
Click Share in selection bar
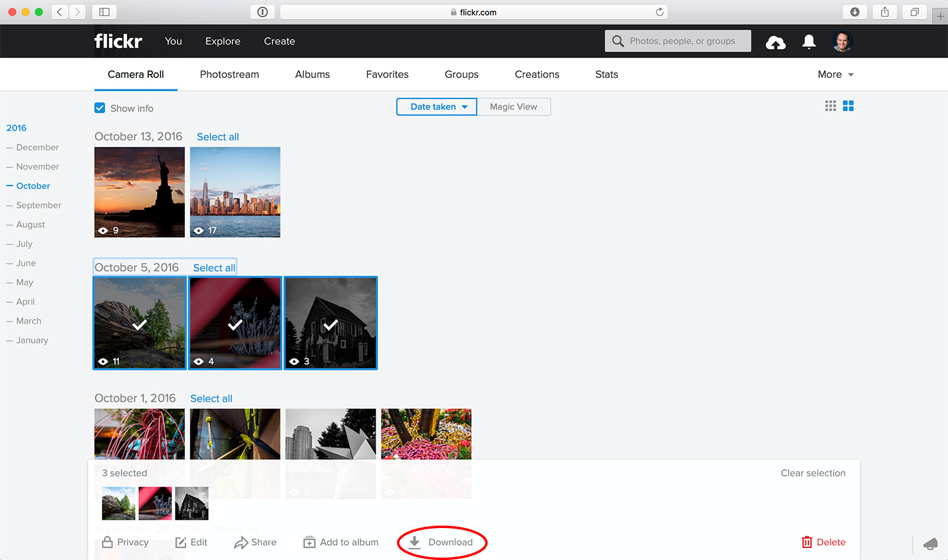click(255, 542)
